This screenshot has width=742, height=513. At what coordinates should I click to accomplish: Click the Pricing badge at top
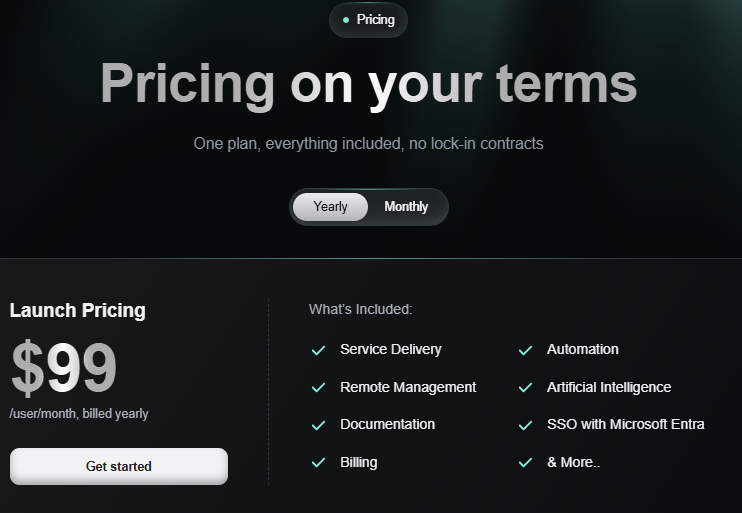click(x=368, y=19)
